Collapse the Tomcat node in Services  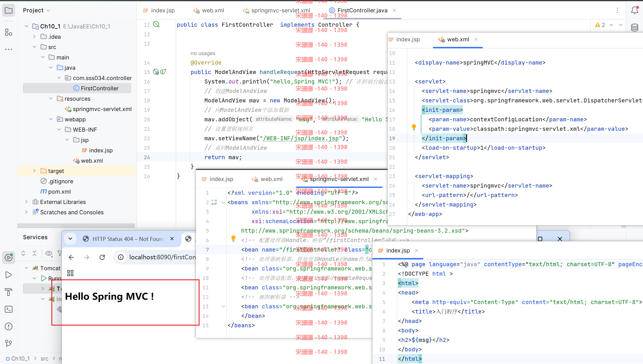coord(26,268)
